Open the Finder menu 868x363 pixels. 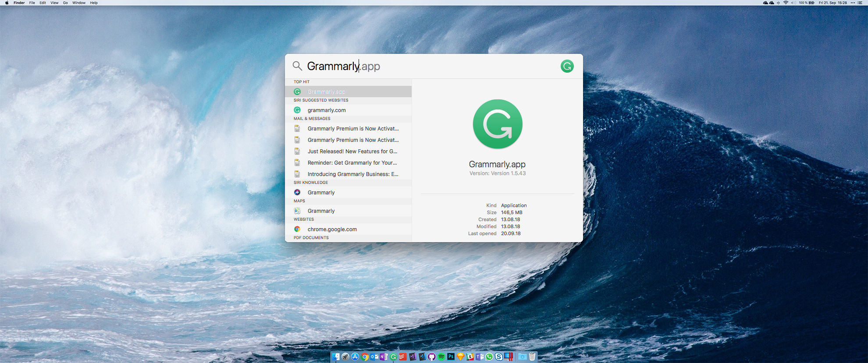pos(19,3)
